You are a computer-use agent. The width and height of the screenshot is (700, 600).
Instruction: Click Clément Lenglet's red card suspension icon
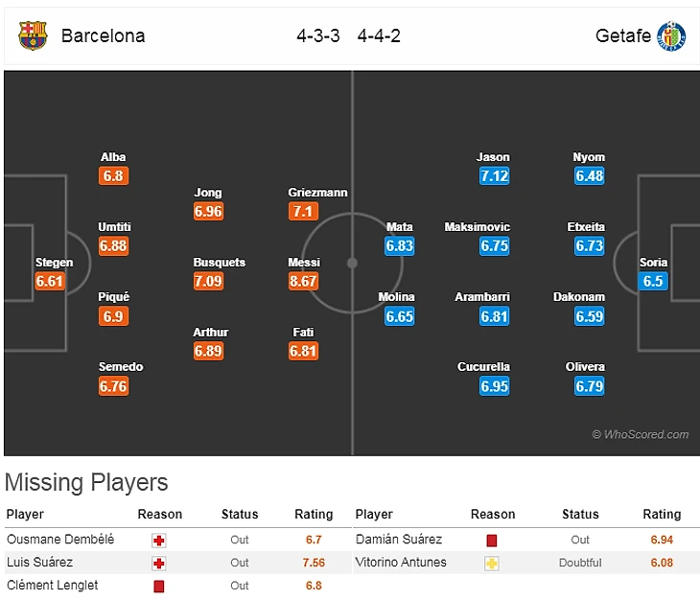click(x=159, y=586)
